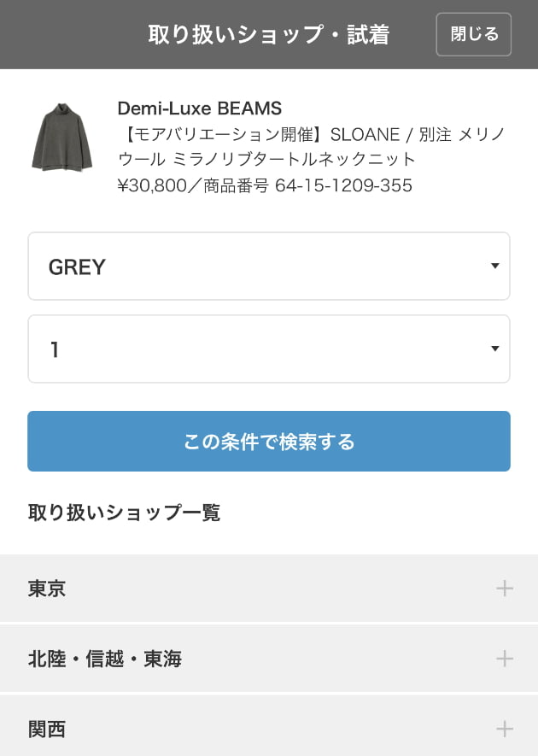Viewport: 538px width, 756px height.
Task: Click the Demi-Luxe BEAMS brand name
Action: pyautogui.click(x=200, y=108)
